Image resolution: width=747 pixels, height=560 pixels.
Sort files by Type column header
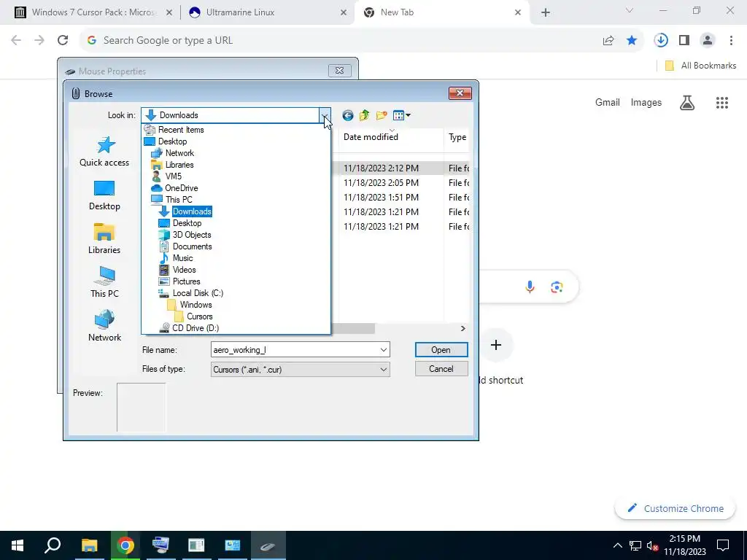click(x=457, y=137)
